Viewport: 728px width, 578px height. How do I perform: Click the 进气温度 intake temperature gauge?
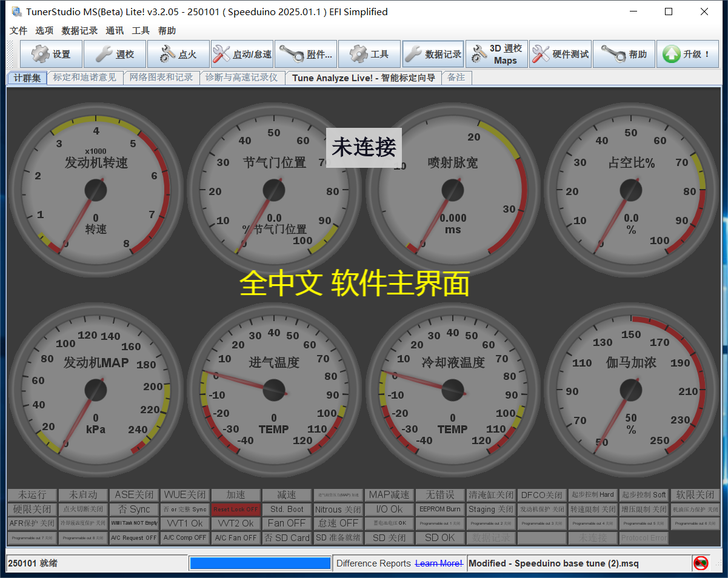(274, 390)
